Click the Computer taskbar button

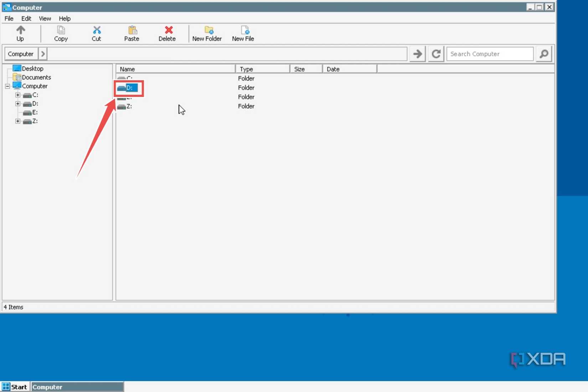pos(77,387)
